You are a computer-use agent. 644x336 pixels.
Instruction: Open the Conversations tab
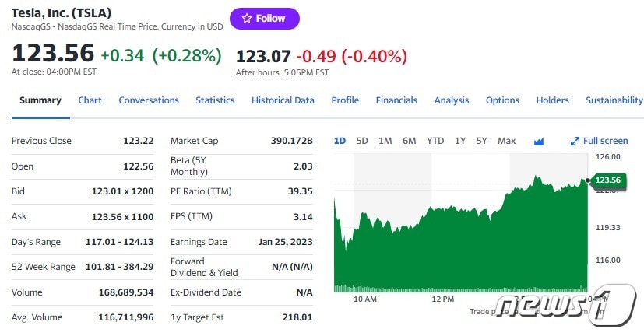coord(149,100)
